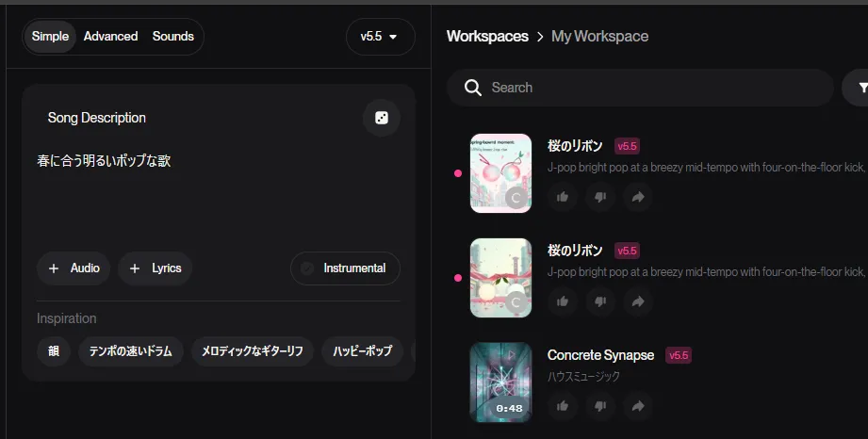Open Workspaces breadcrumb link
Viewport: 868px width, 439px height.
coord(486,37)
